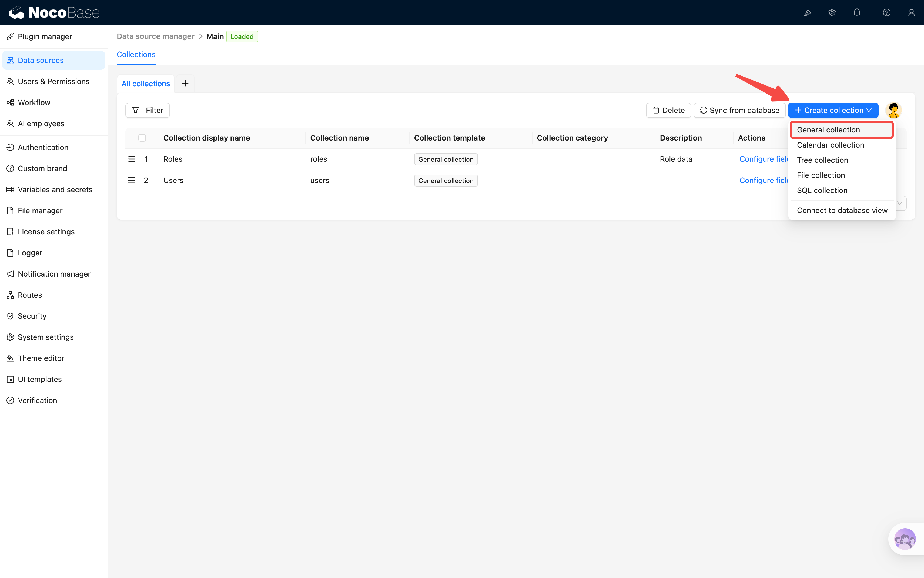The width and height of the screenshot is (924, 578).
Task: Click the help question mark icon
Action: [886, 13]
